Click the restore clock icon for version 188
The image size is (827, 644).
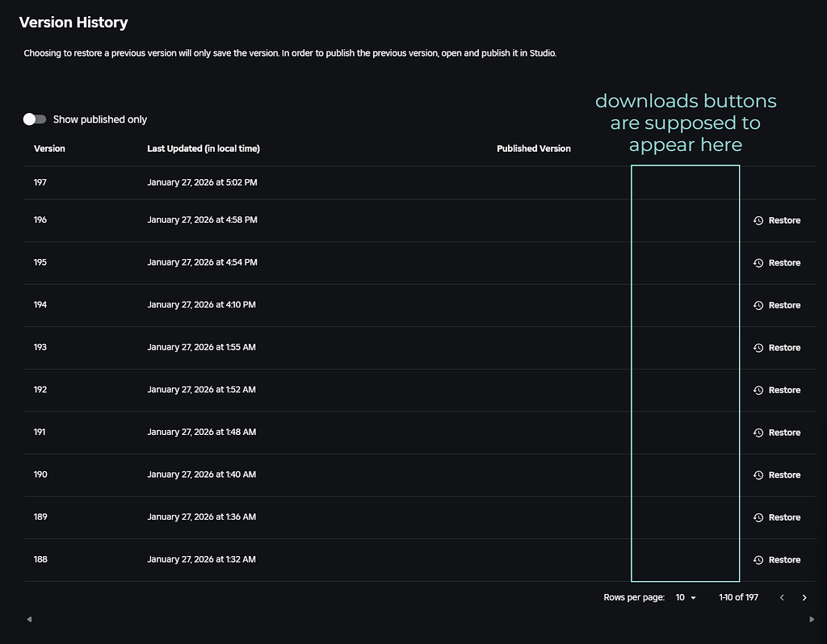coord(758,560)
